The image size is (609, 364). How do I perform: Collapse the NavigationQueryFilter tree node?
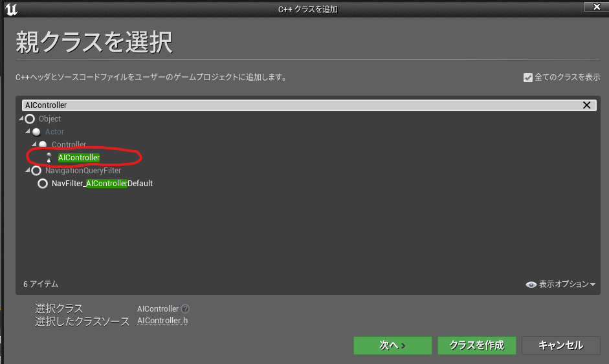pyautogui.click(x=28, y=170)
